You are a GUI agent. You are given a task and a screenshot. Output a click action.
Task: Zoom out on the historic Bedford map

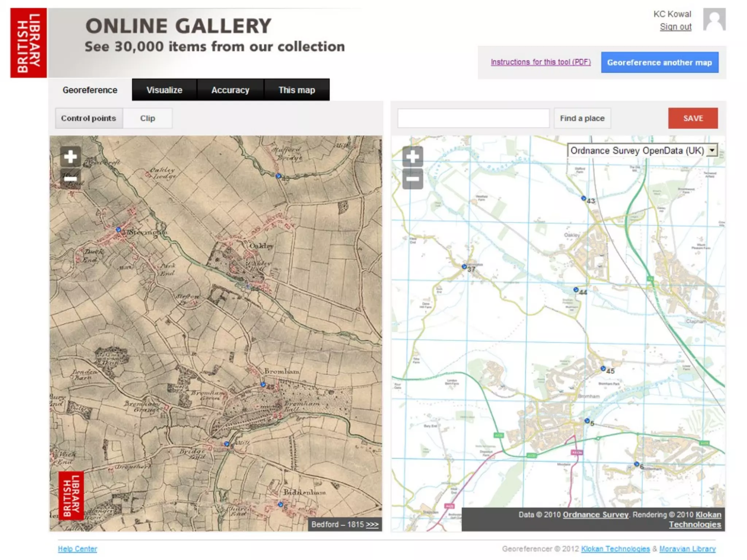(x=70, y=178)
